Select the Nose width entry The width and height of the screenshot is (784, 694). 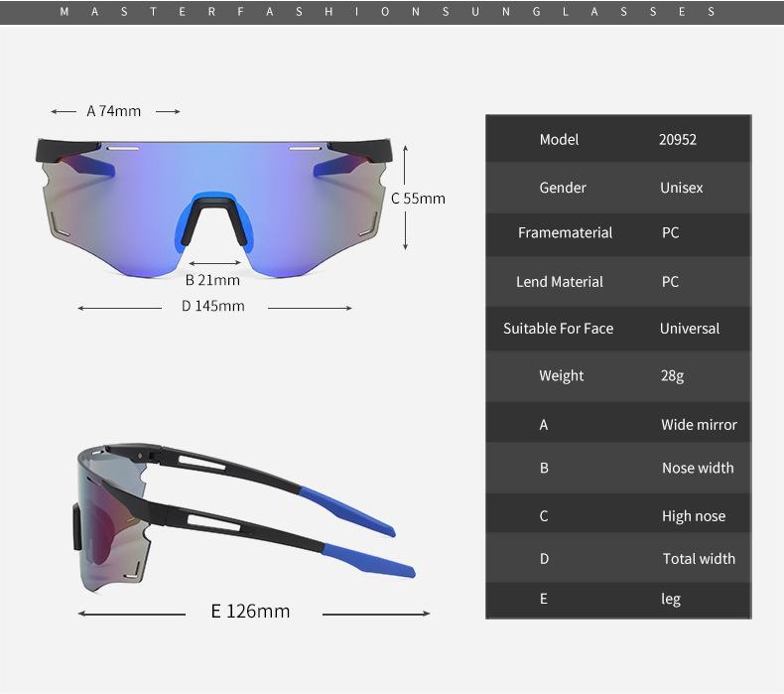click(698, 468)
